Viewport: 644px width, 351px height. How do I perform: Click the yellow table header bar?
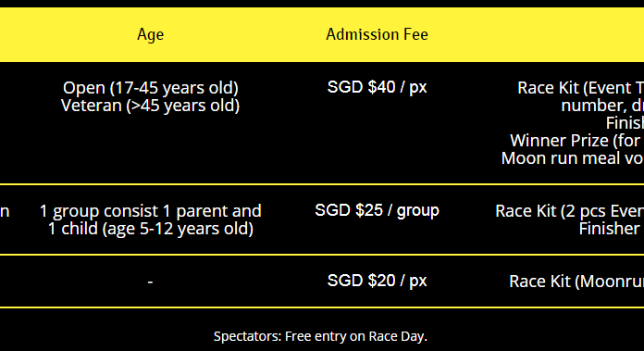[322, 34]
